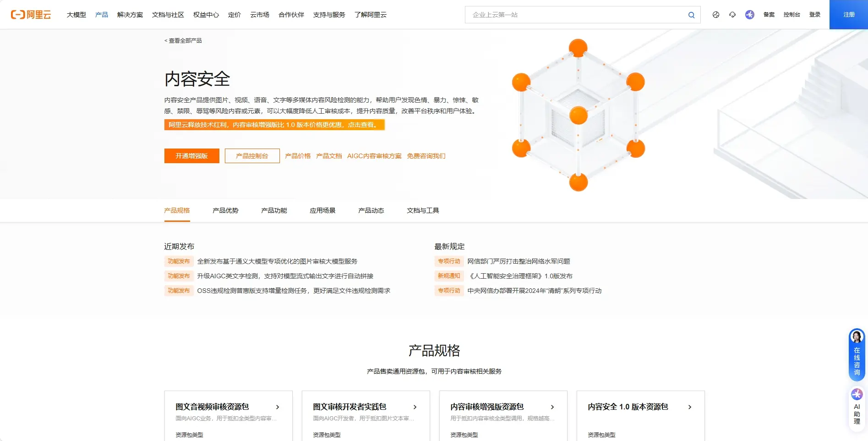868x441 pixels.
Task: Click the 登录 link
Action: click(x=815, y=15)
